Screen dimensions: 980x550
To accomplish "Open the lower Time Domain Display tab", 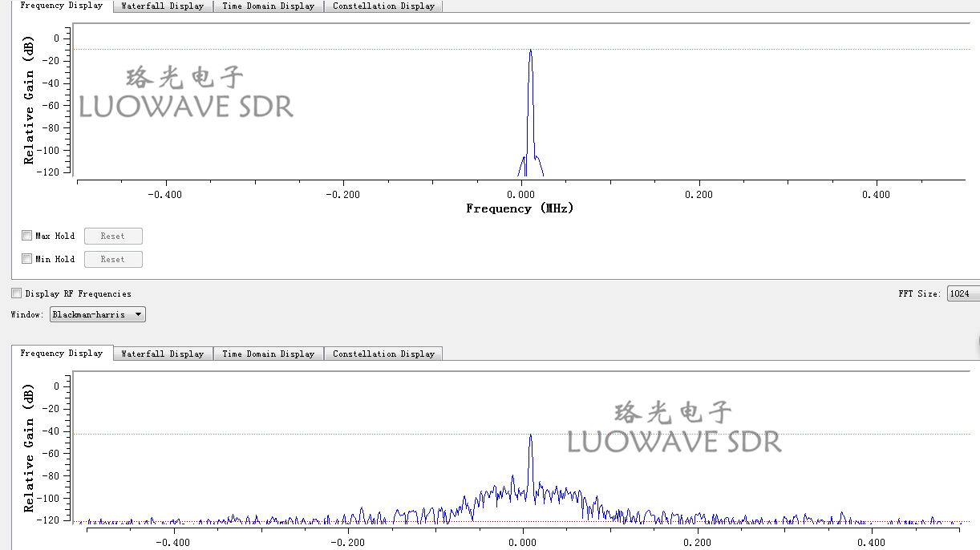I will 268,354.
